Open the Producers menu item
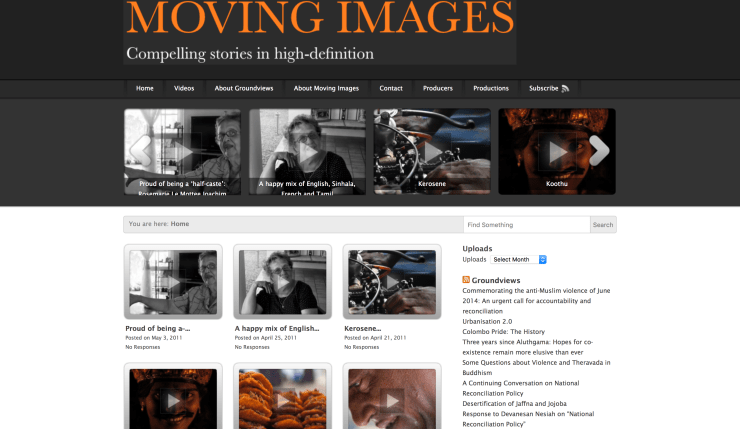The width and height of the screenshot is (740, 429). pos(437,88)
